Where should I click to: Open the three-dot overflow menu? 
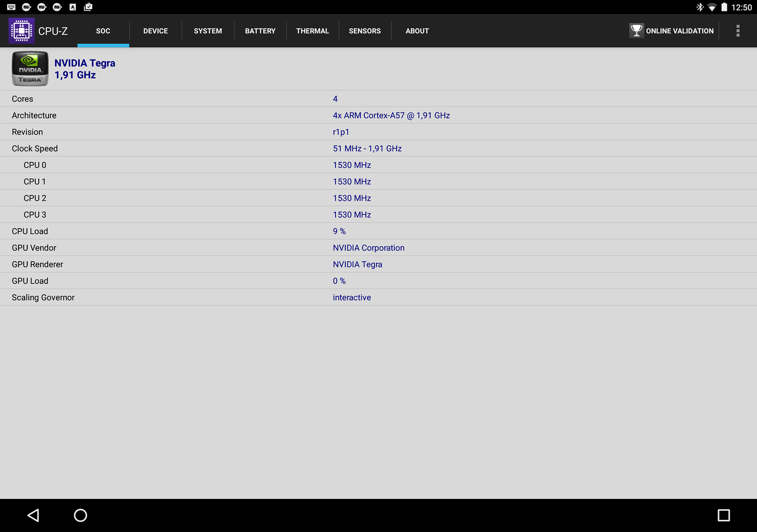pos(738,31)
